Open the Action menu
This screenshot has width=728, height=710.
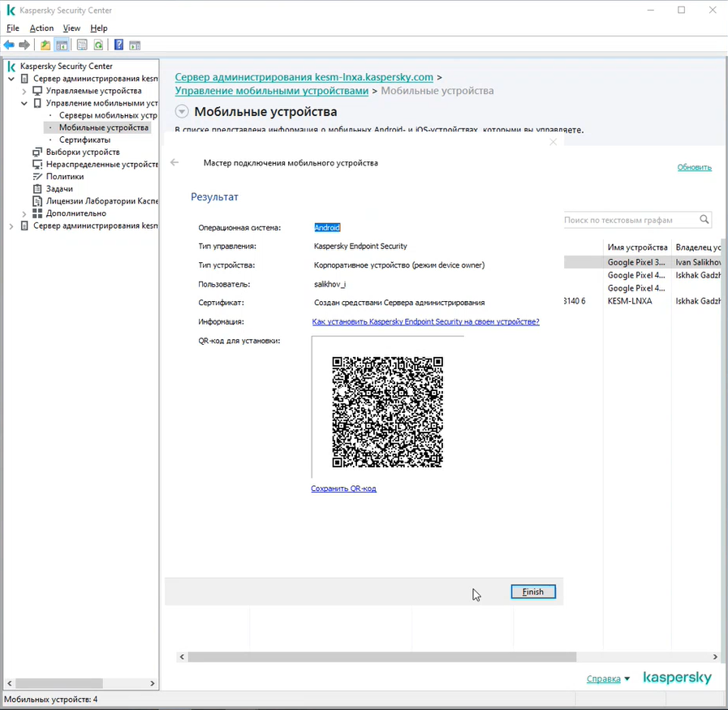pyautogui.click(x=41, y=28)
